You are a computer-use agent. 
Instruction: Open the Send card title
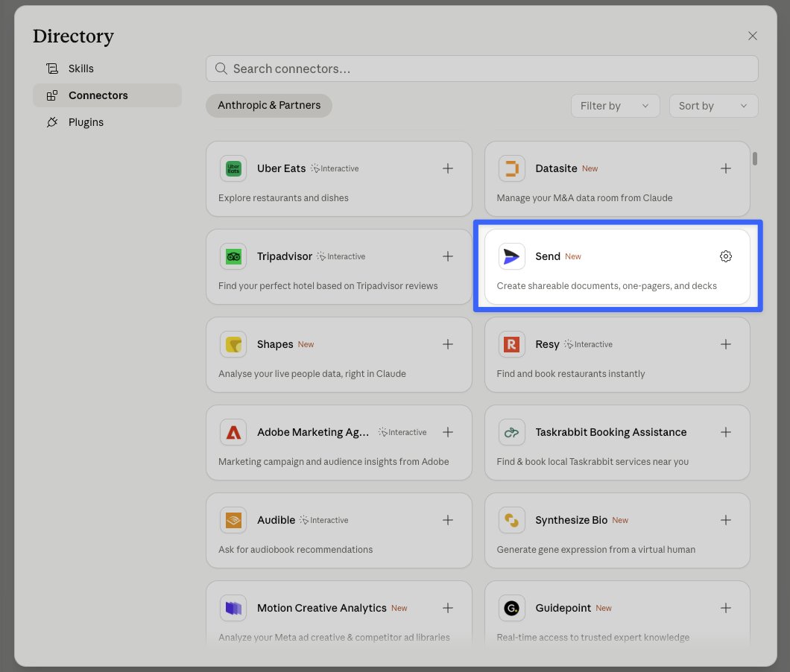[x=548, y=256]
